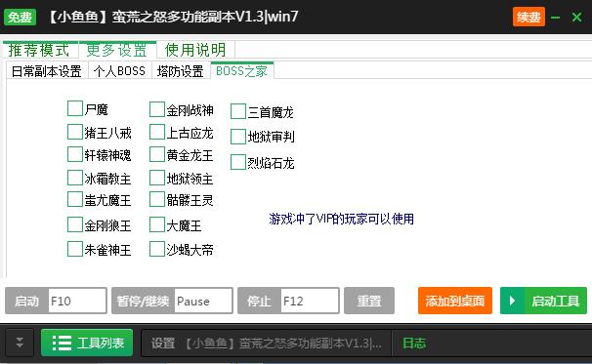Viewport: 592px width, 364px height.
Task: Click the 启动 hotkey label
Action: click(x=26, y=301)
